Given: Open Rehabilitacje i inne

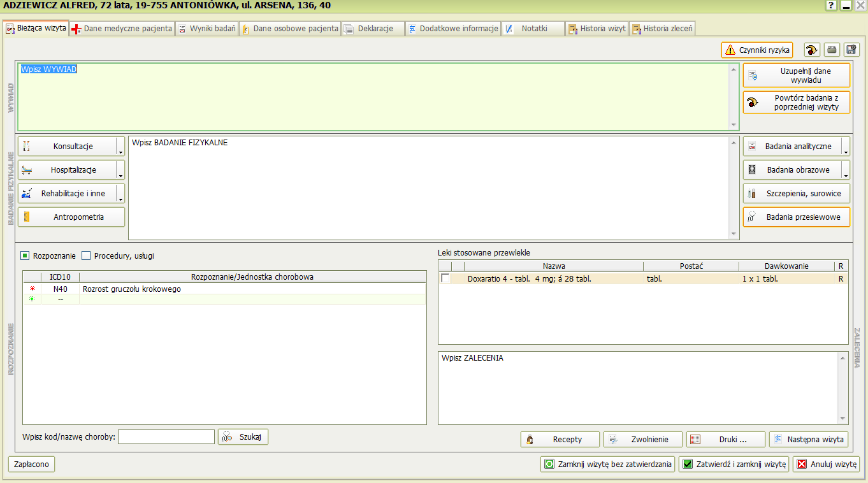Looking at the screenshot, I should pyautogui.click(x=67, y=193).
